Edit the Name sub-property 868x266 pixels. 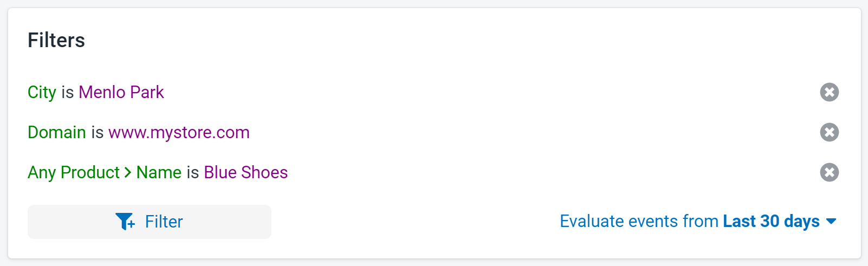pos(159,172)
